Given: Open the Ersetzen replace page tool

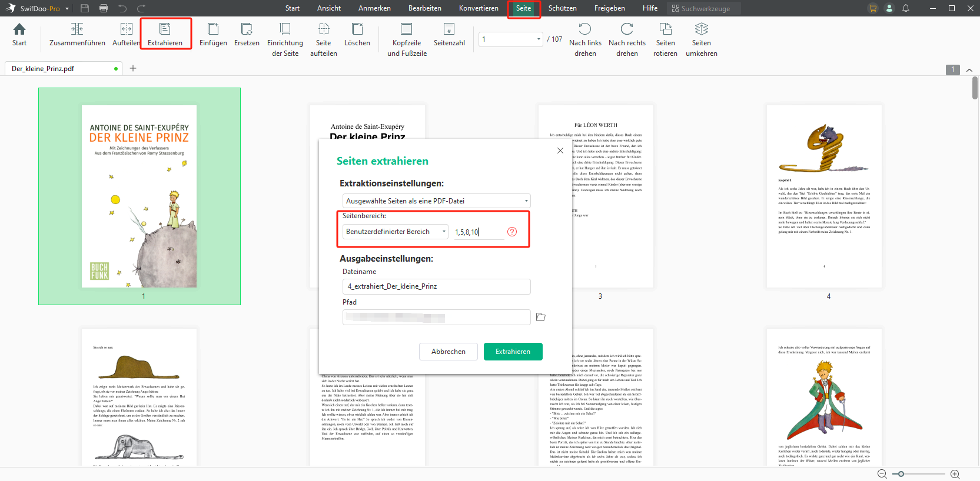Looking at the screenshot, I should (247, 35).
